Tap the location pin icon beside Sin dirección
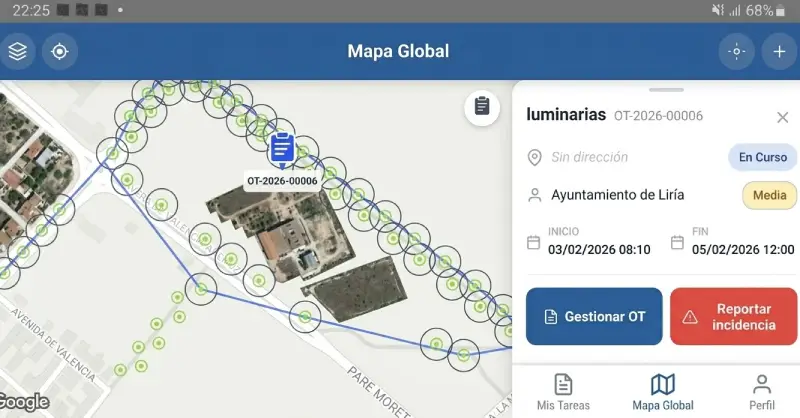The width and height of the screenshot is (800, 418). click(535, 157)
